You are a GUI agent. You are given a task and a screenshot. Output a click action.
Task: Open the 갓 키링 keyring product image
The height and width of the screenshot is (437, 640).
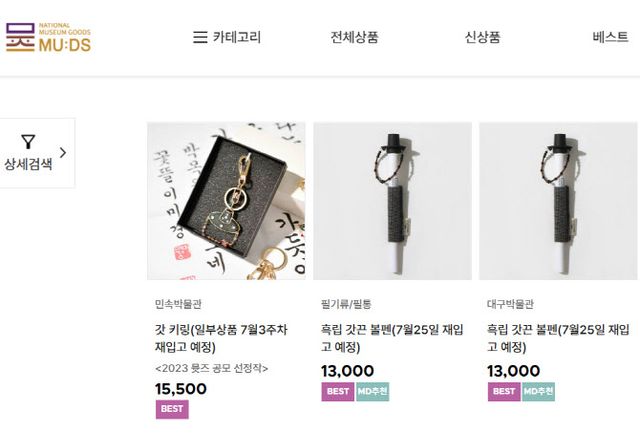[226, 201]
